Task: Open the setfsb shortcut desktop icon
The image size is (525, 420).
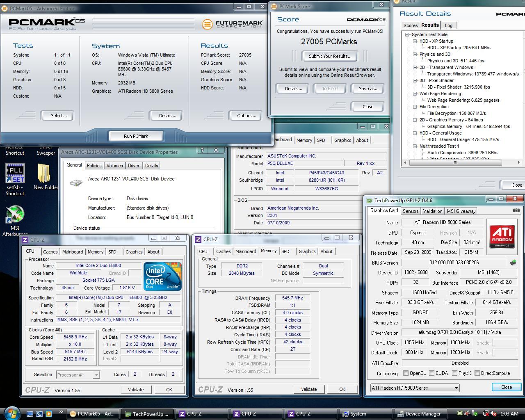Action: [x=15, y=179]
